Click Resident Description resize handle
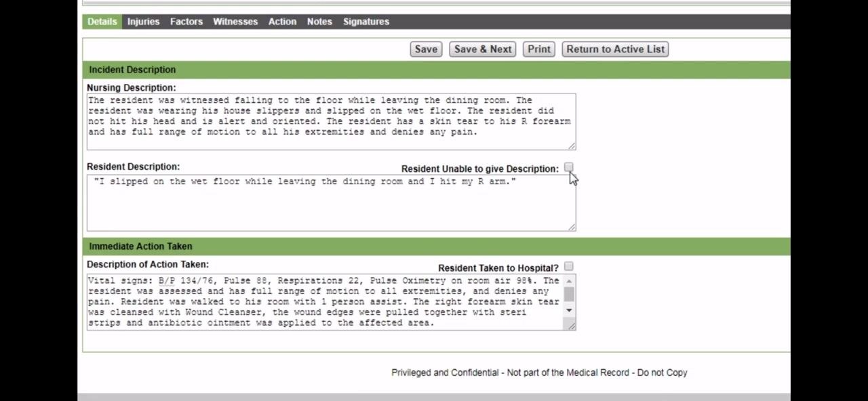Viewport: 868px width, 401px height. pyautogui.click(x=572, y=227)
